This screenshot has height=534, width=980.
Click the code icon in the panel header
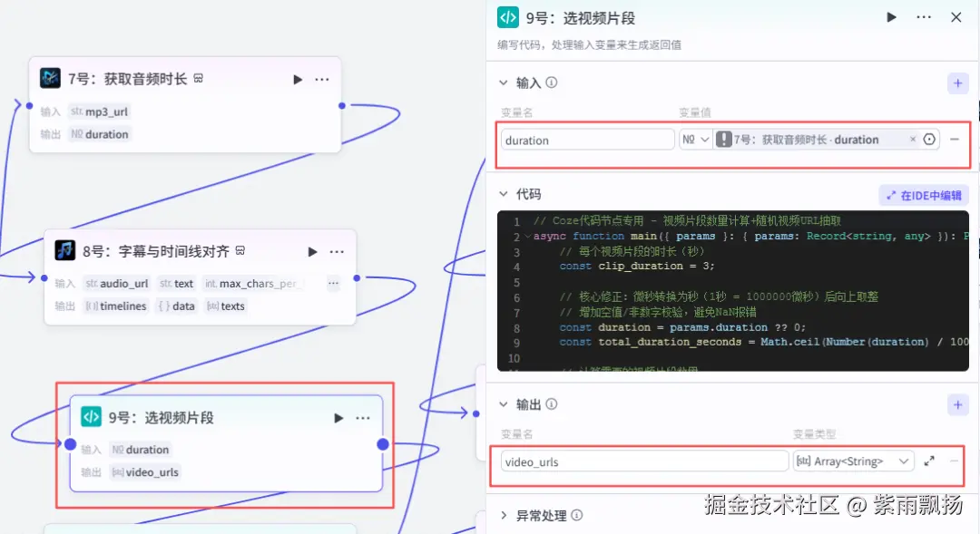pos(508,17)
